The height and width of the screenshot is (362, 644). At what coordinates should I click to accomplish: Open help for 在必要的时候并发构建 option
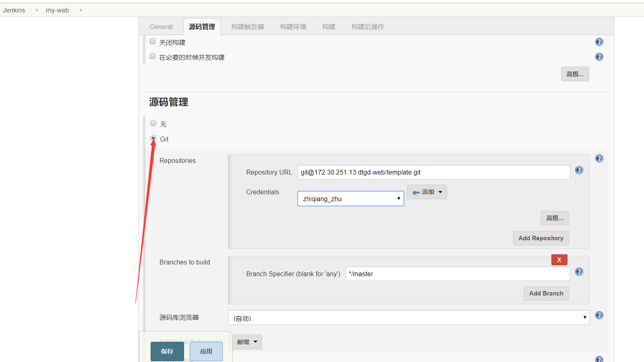point(599,57)
